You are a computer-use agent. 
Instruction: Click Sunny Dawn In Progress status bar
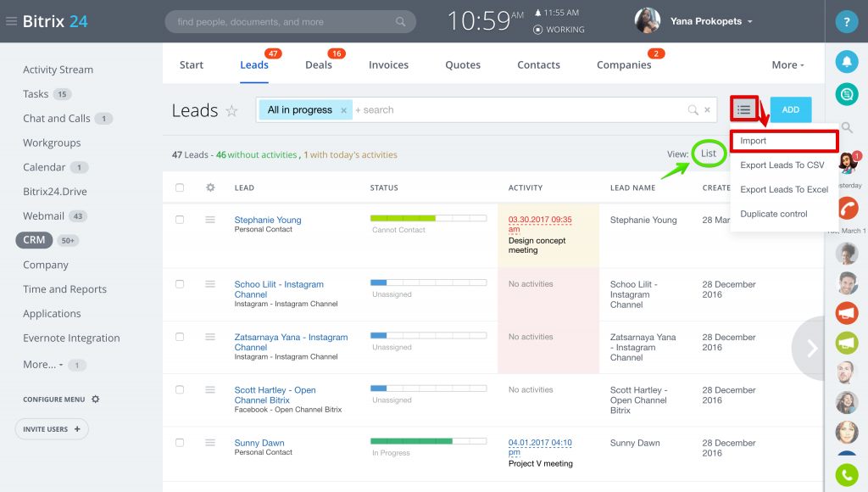pos(428,441)
